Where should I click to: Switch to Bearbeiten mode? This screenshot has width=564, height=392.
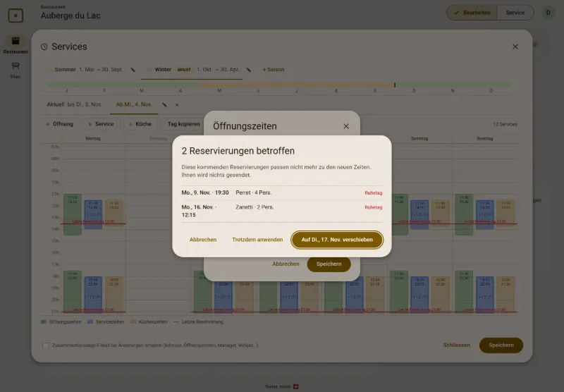pos(472,13)
